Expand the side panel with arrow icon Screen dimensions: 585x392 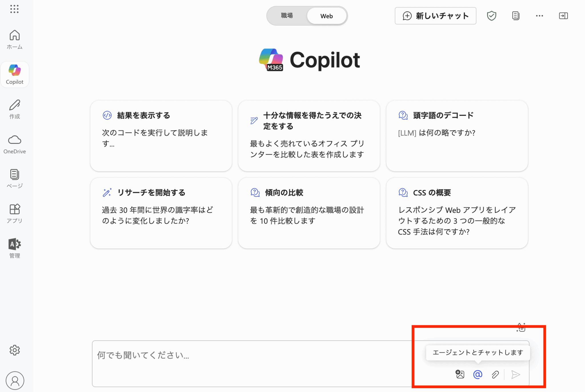pos(563,16)
